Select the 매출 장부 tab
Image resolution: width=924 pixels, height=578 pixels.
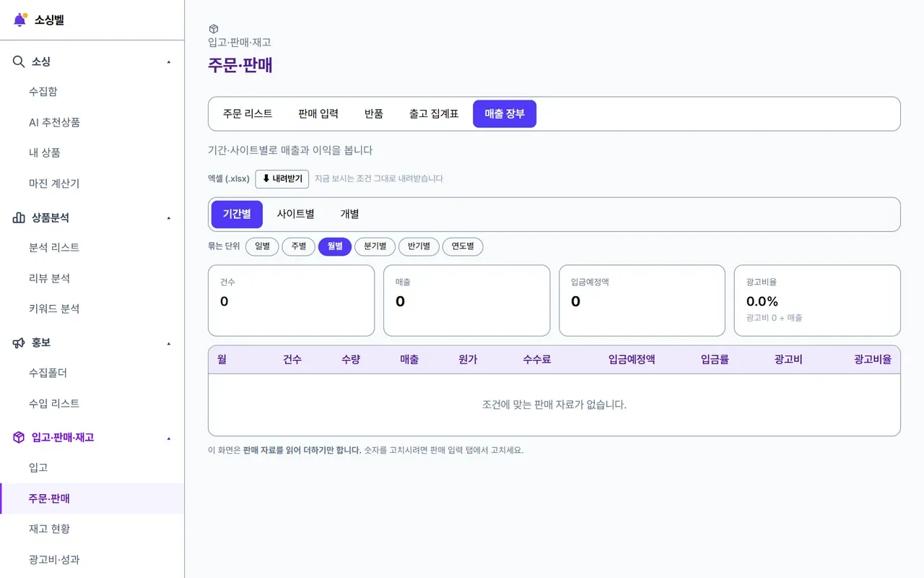(x=505, y=113)
